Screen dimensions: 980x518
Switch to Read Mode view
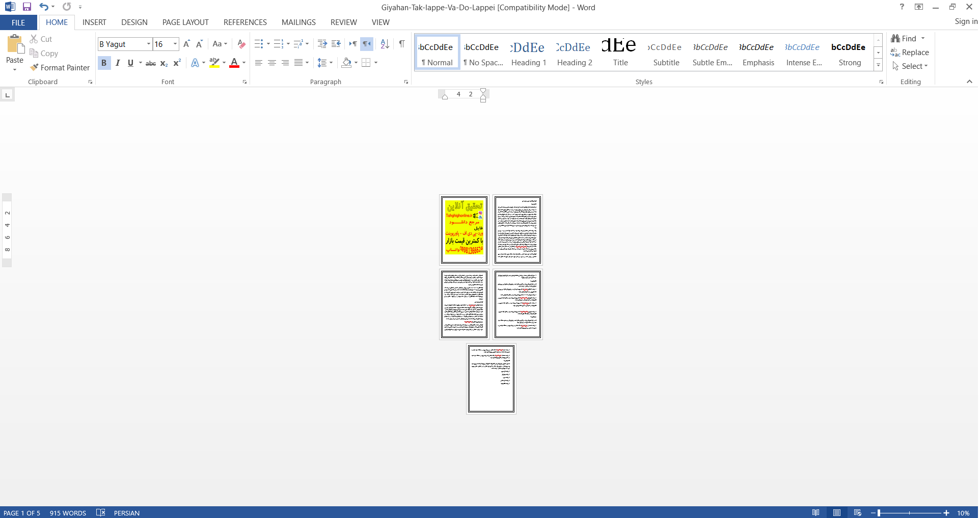coord(816,512)
